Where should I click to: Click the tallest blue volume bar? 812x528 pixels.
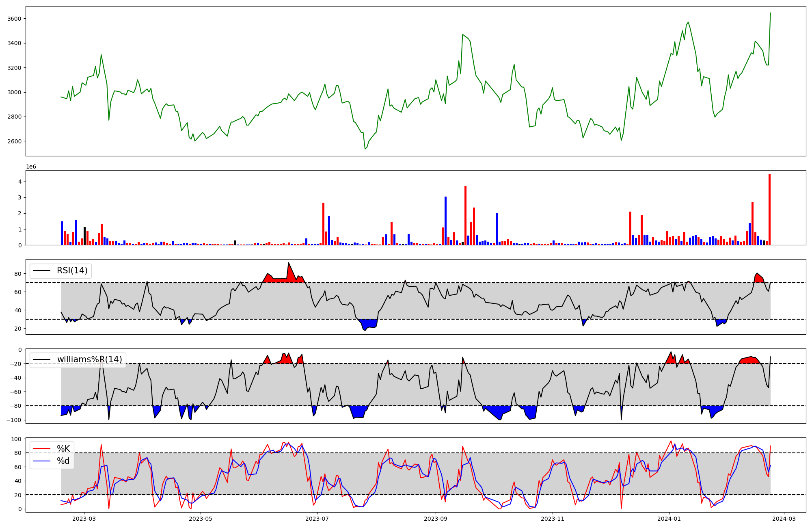click(445, 221)
